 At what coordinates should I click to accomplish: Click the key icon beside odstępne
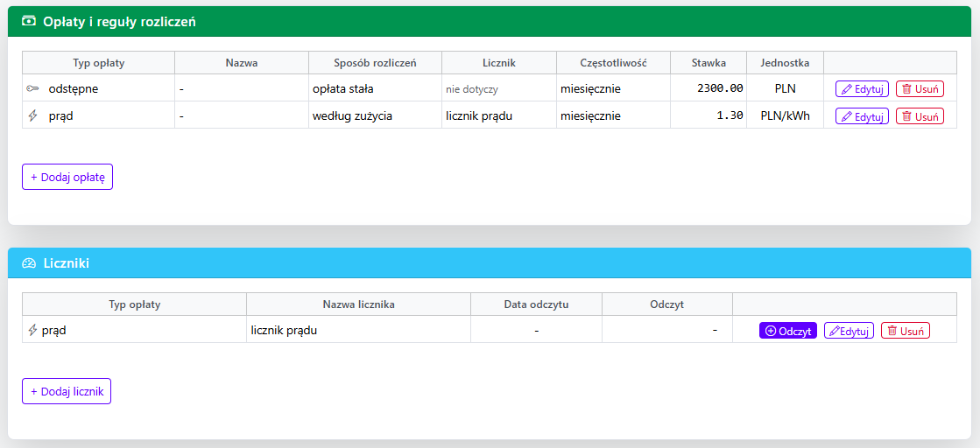(x=32, y=88)
